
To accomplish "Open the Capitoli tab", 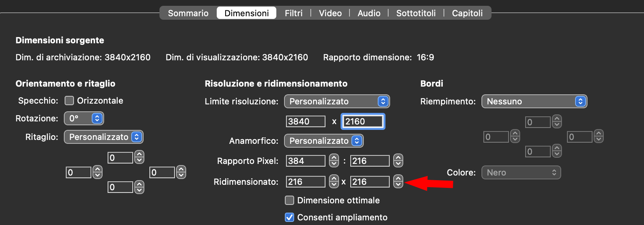I will 467,13.
